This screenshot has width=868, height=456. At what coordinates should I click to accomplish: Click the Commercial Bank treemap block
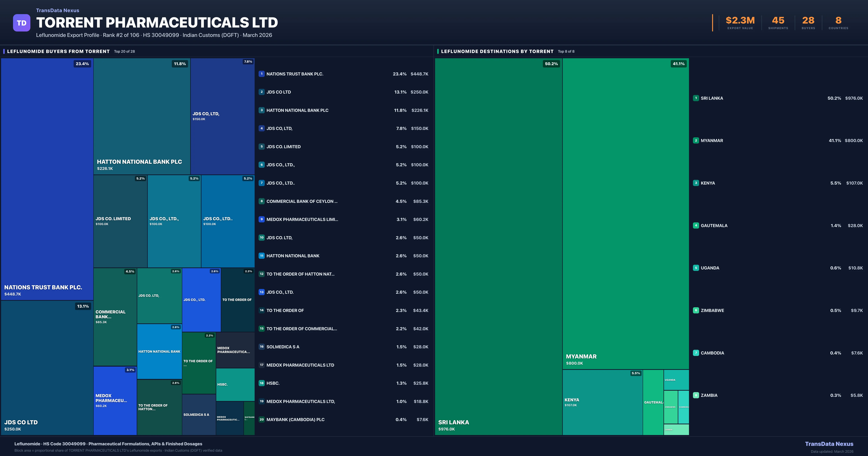[x=115, y=317]
